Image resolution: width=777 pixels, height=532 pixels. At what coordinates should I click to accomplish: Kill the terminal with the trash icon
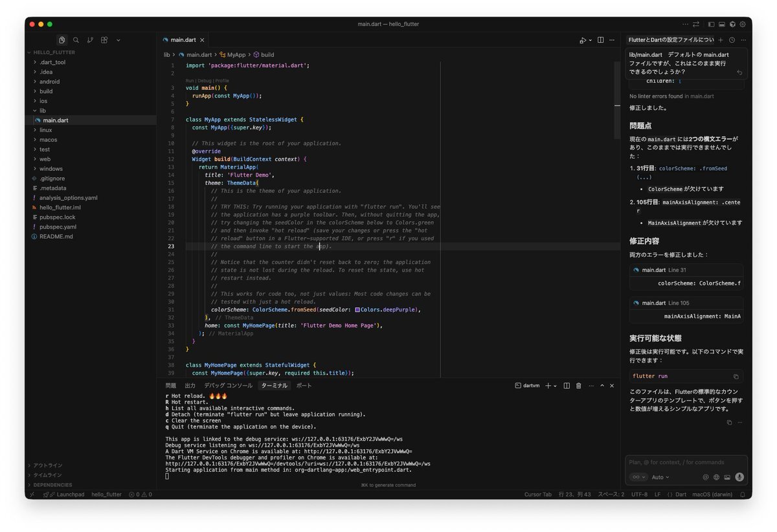coord(579,386)
